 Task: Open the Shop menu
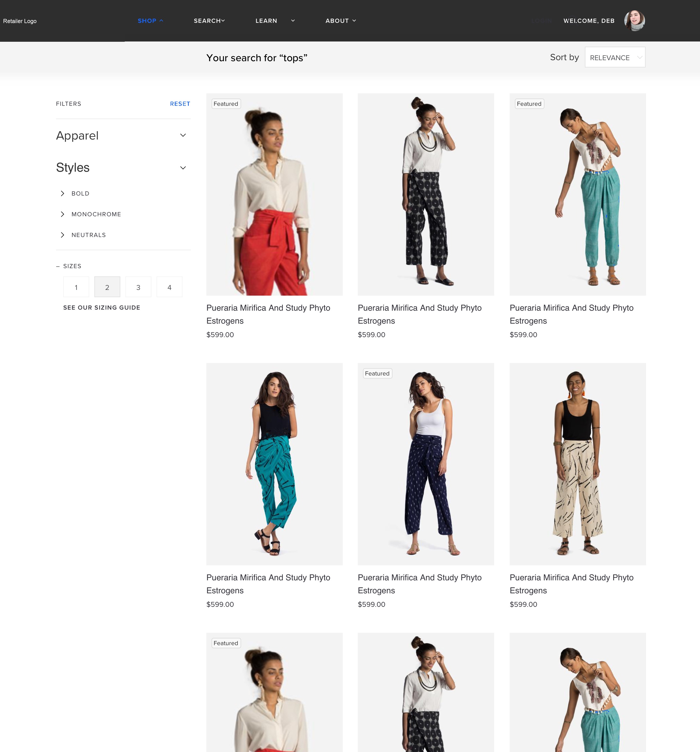[x=150, y=21]
